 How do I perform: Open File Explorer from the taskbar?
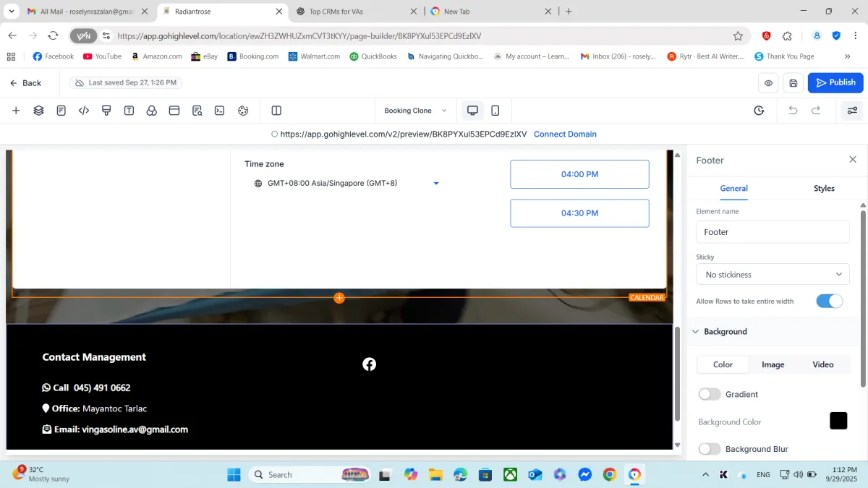pos(435,475)
